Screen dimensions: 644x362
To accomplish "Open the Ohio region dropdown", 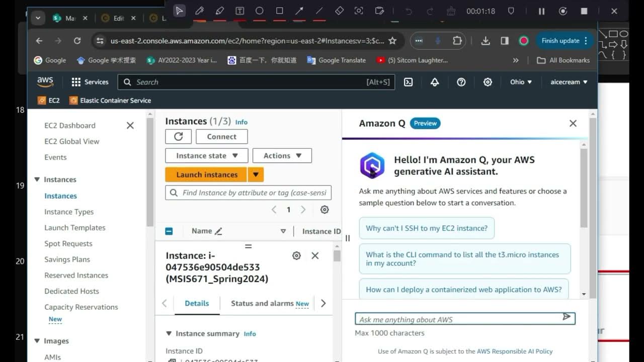I will [521, 82].
